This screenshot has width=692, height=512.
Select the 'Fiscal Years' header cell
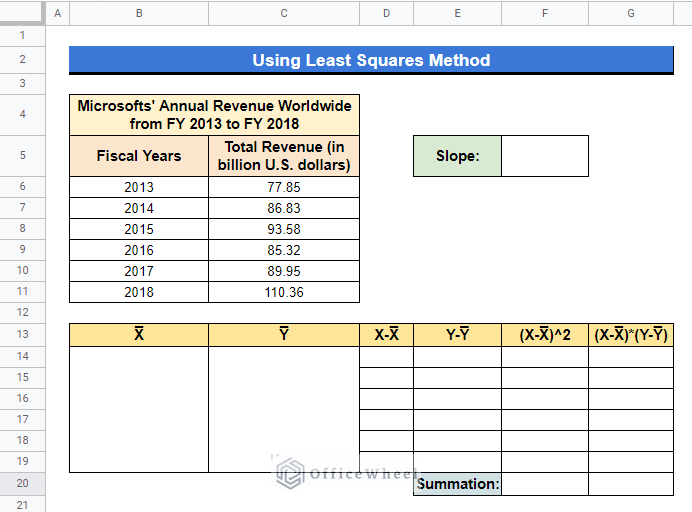(x=139, y=156)
